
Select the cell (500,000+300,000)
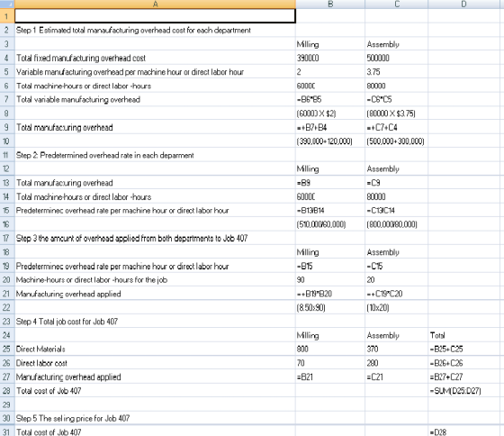tap(396, 141)
